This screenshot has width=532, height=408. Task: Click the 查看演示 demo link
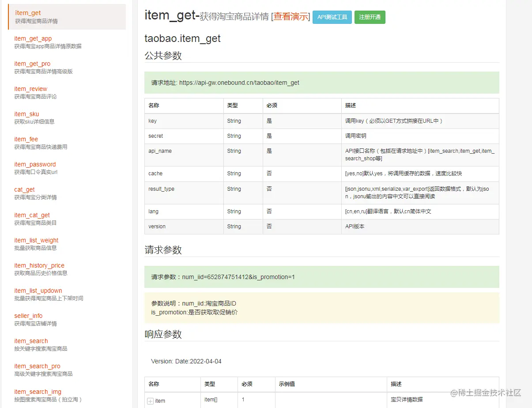pyautogui.click(x=291, y=17)
